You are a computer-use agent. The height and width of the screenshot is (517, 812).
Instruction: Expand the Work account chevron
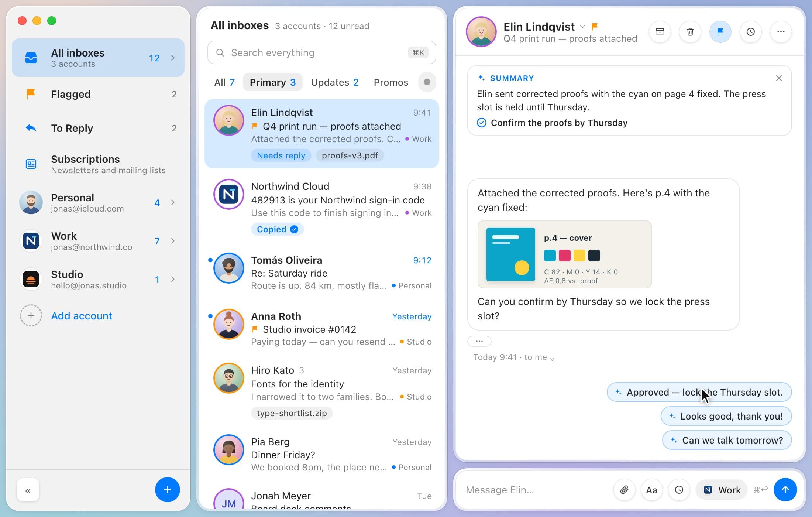(173, 241)
